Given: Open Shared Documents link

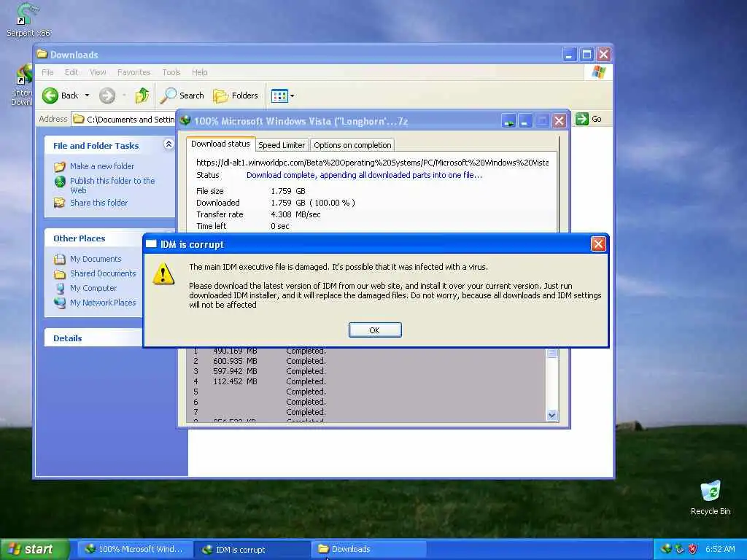Looking at the screenshot, I should tap(103, 274).
